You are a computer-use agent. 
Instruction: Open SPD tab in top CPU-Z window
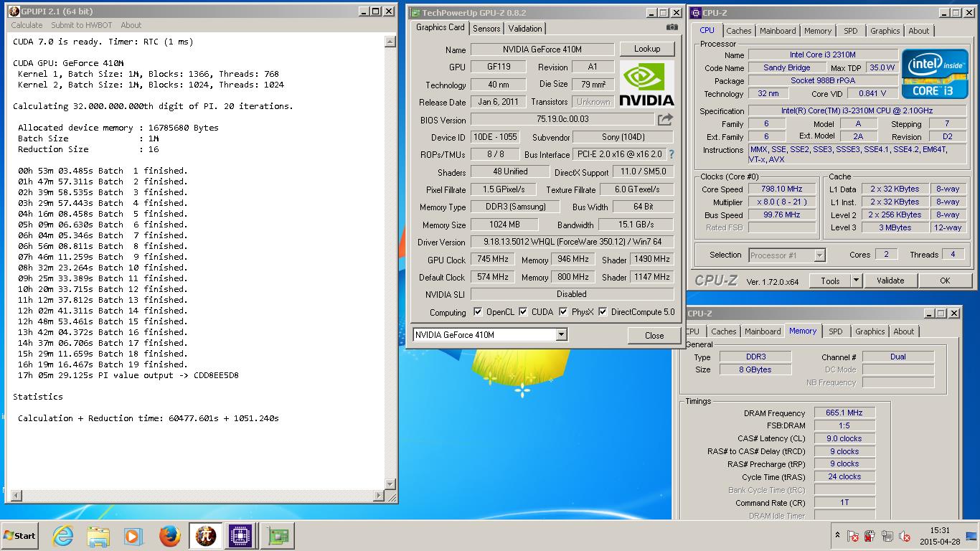click(851, 31)
